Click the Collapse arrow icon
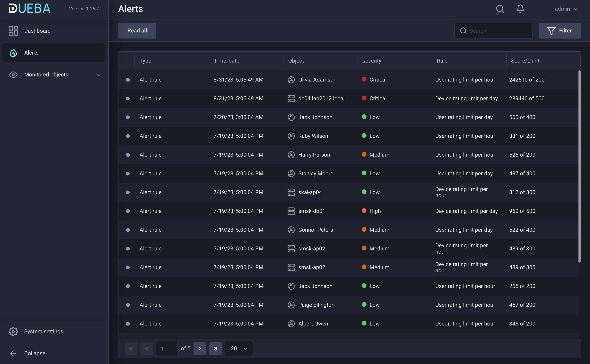 13,353
